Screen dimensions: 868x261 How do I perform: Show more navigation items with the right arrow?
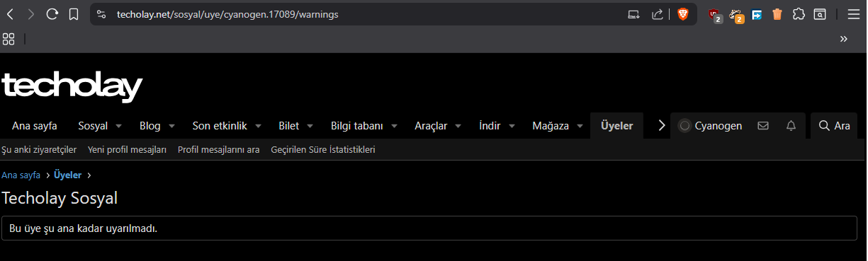(662, 125)
